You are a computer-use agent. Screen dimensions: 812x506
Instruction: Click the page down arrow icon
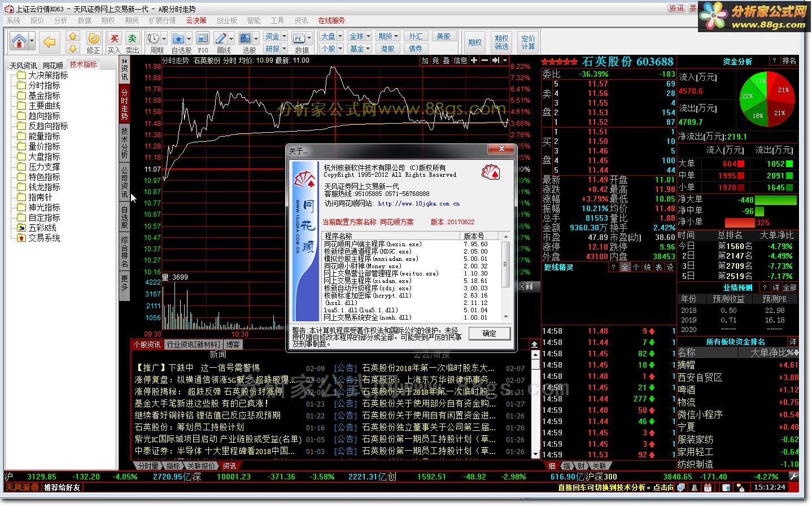tap(72, 48)
